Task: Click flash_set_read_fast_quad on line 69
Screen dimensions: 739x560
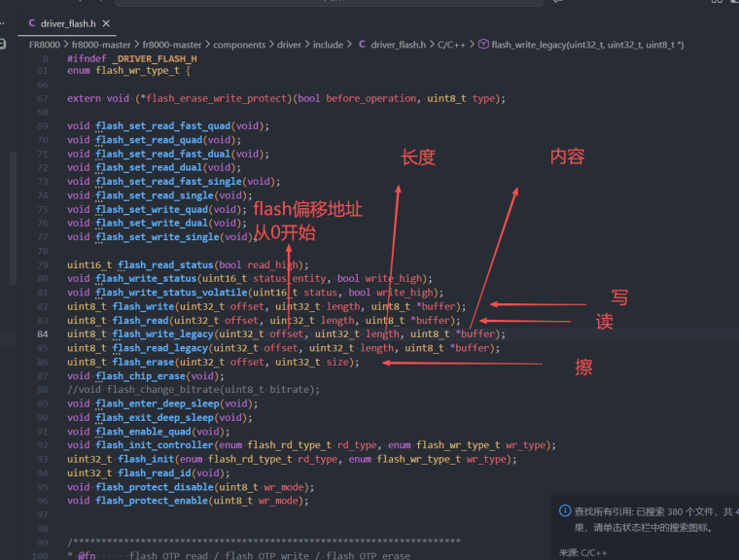Action: pos(163,126)
